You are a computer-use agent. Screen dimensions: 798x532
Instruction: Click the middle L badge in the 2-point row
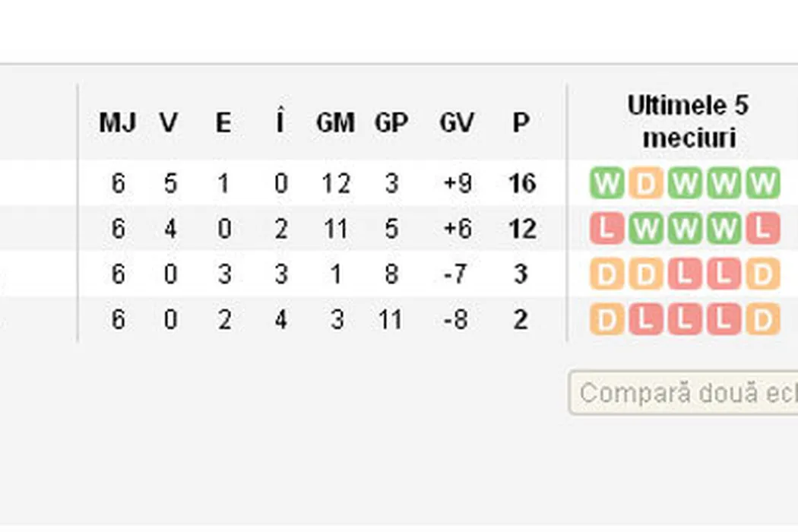pos(684,320)
